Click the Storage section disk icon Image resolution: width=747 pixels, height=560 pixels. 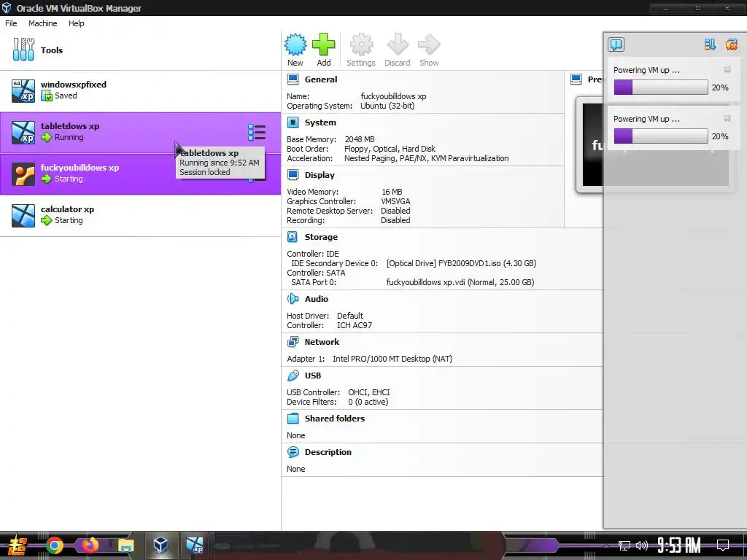(293, 237)
